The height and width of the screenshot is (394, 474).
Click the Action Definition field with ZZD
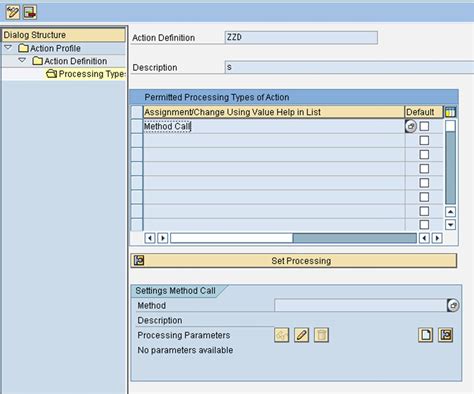(x=301, y=37)
